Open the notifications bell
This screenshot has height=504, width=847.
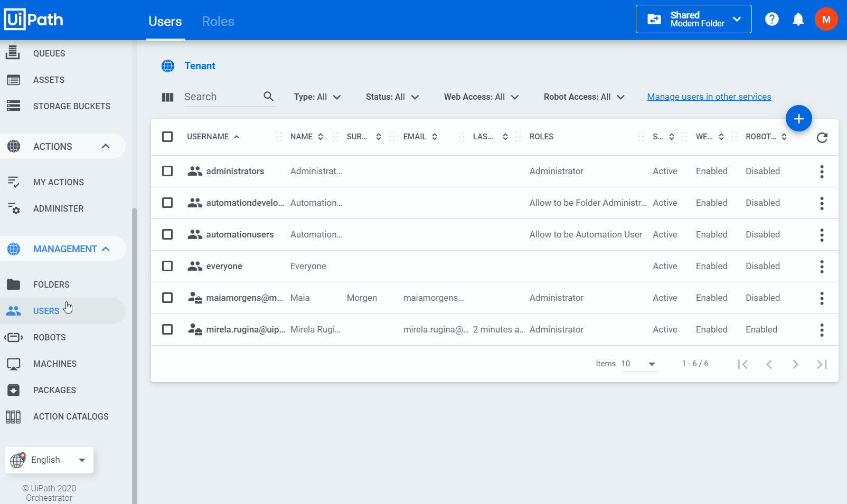tap(798, 20)
